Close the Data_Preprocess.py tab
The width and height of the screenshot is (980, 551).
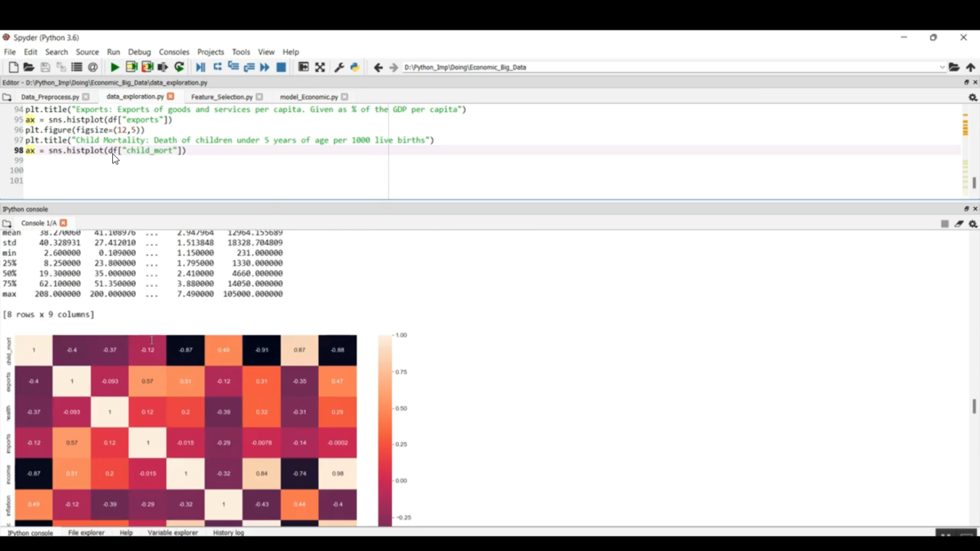pyautogui.click(x=86, y=97)
